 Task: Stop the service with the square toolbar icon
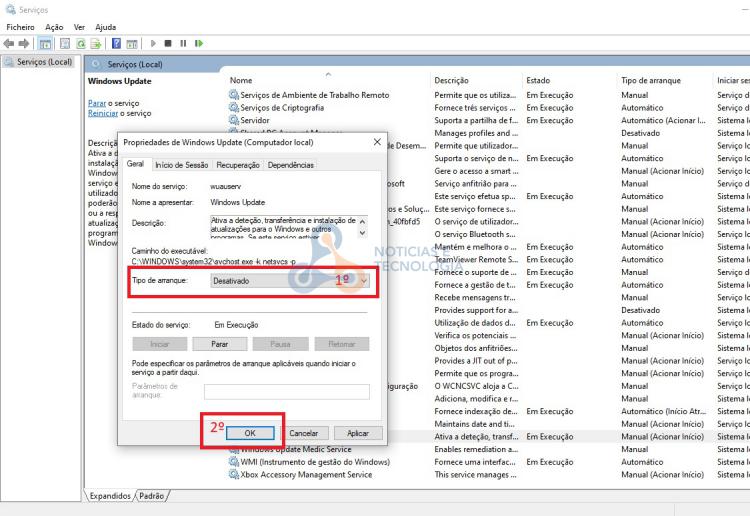click(168, 44)
